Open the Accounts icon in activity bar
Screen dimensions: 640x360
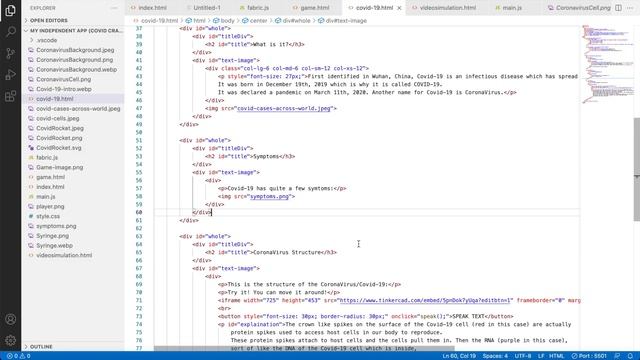10,319
